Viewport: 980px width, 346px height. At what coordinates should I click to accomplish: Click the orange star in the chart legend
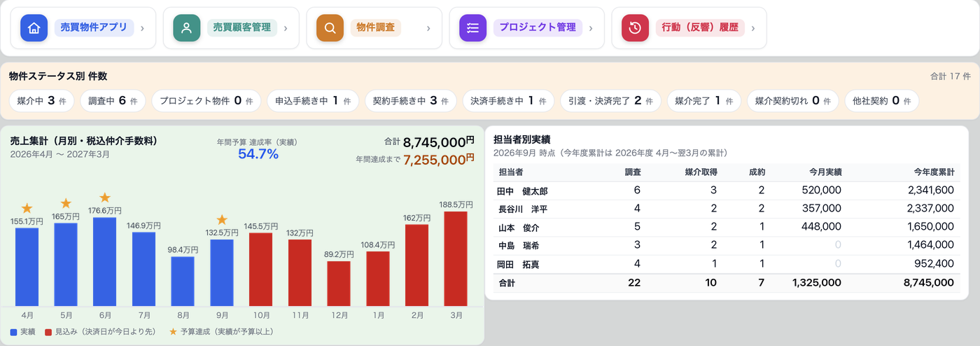coord(173,331)
